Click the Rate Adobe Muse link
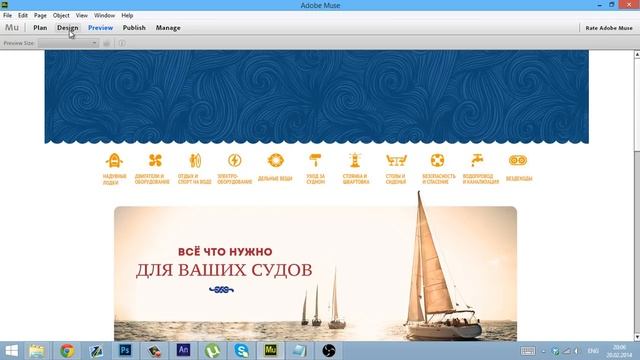640x360 pixels. coord(609,28)
